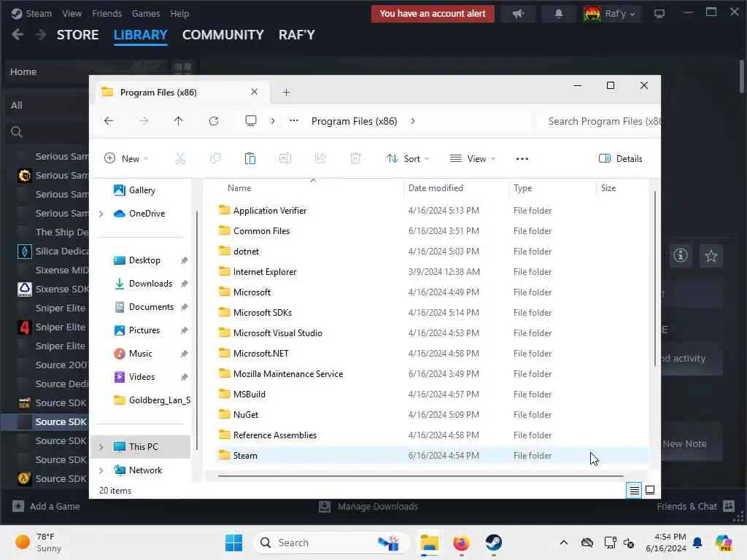Viewport: 747px width, 560px height.
Task: Click Add a Game in Steam
Action: pos(46,506)
